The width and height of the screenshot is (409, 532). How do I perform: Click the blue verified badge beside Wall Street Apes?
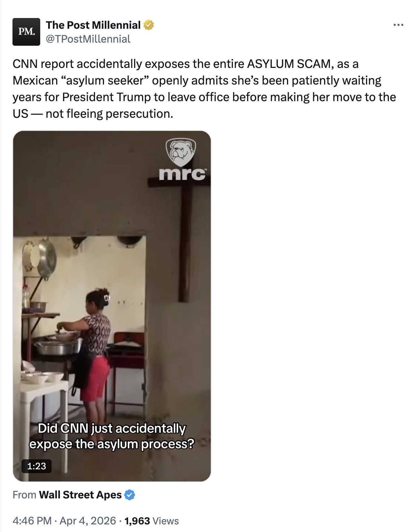(129, 495)
